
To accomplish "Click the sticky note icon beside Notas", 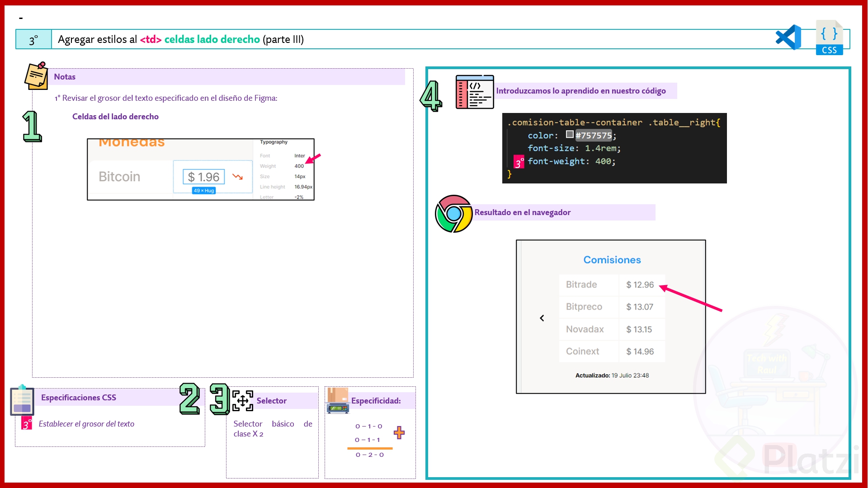I will click(x=36, y=75).
